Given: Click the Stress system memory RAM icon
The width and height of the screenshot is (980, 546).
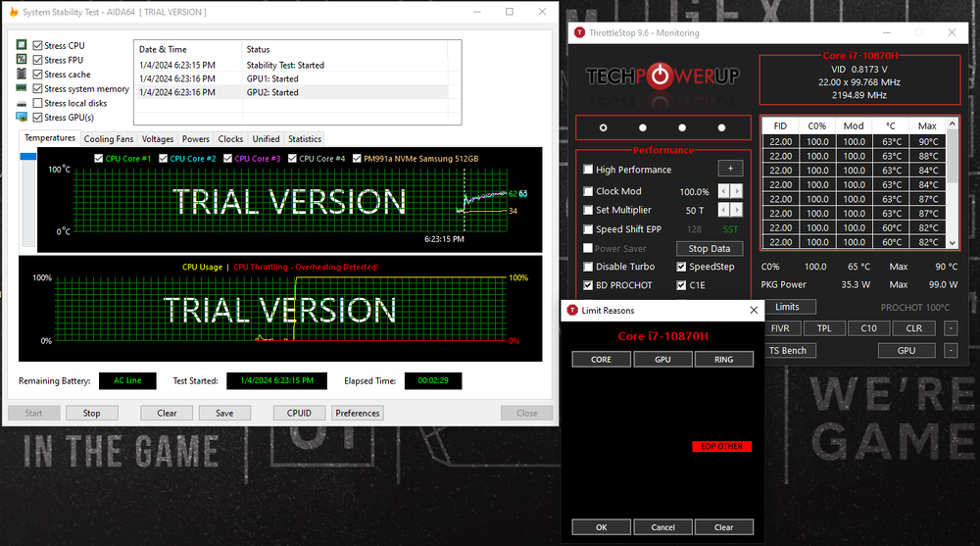Looking at the screenshot, I should click(22, 88).
